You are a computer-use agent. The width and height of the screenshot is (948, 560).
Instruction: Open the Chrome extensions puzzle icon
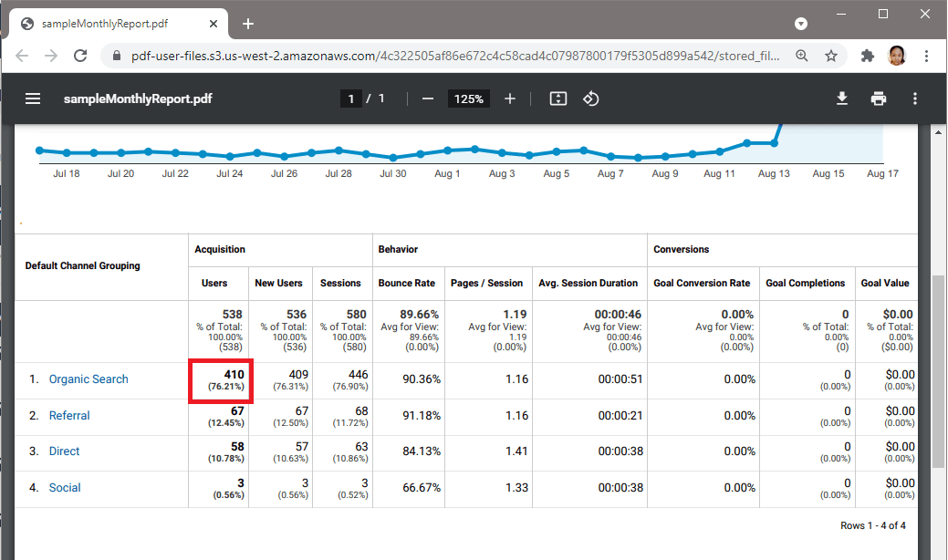[868, 56]
